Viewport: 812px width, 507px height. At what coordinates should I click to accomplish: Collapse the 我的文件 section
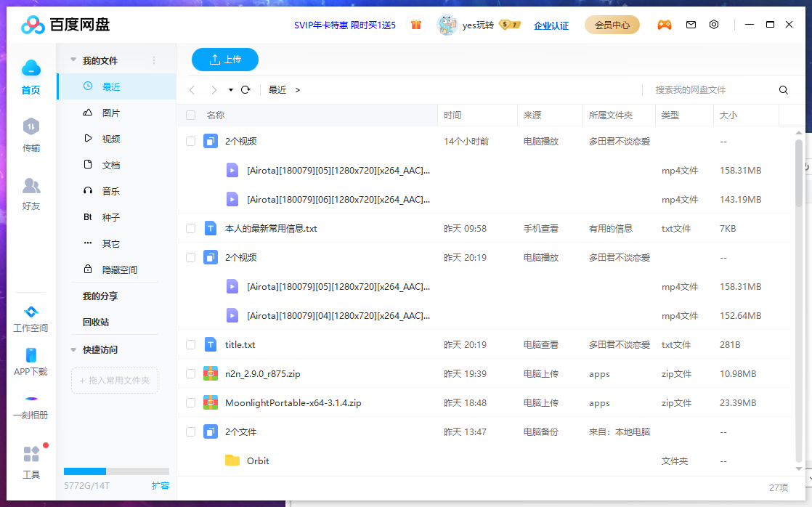click(x=73, y=60)
